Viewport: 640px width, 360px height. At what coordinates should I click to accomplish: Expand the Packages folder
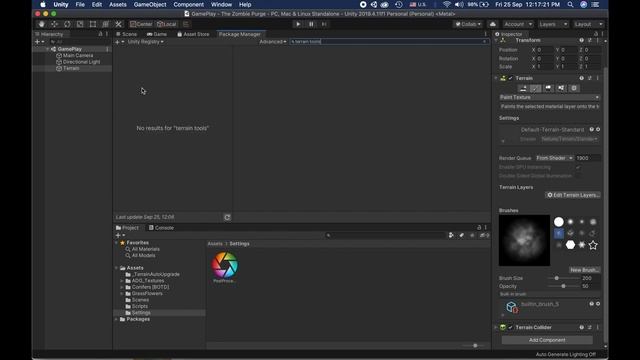click(x=117, y=319)
